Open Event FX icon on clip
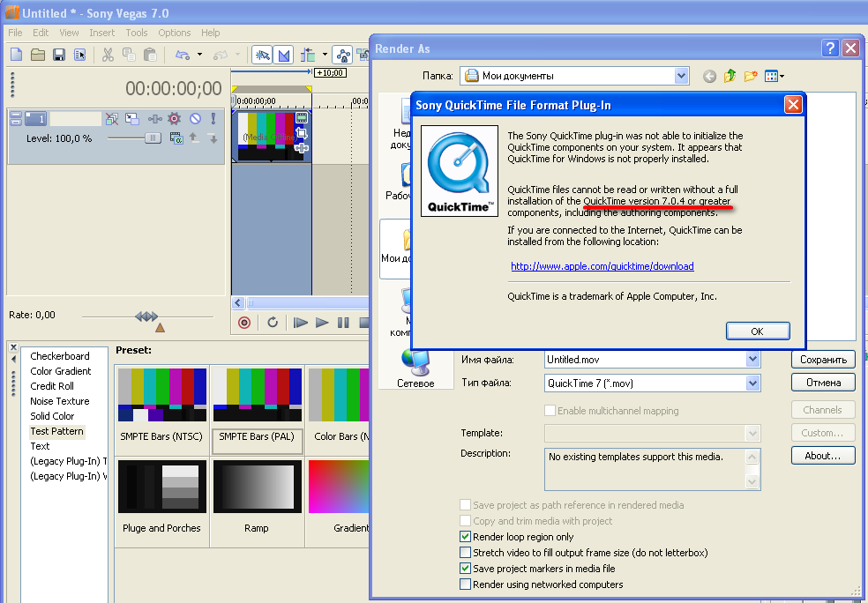This screenshot has width=868, height=603. click(x=302, y=148)
